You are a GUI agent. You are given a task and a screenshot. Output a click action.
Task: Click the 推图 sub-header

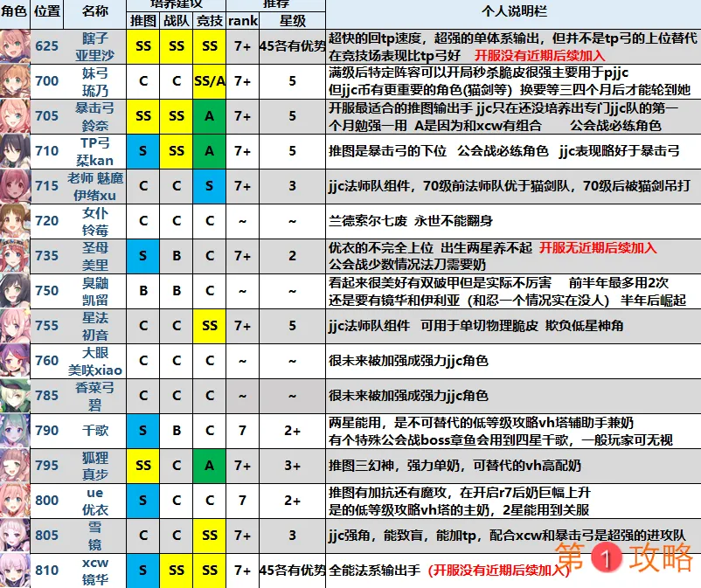click(143, 21)
